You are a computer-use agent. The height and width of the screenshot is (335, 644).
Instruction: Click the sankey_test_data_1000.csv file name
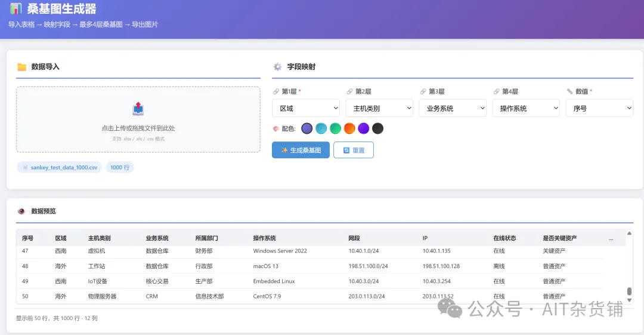(64, 167)
